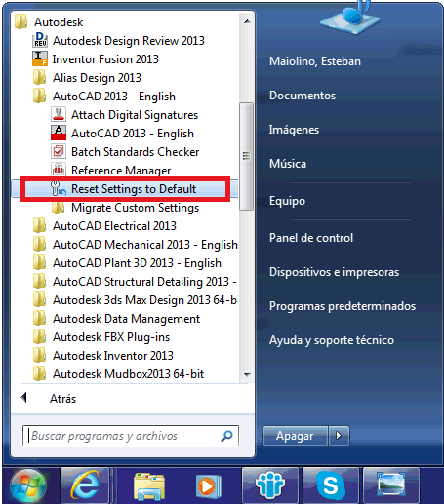Click the user account music picture
Viewport: 444px width, 504px height.
pos(350,17)
